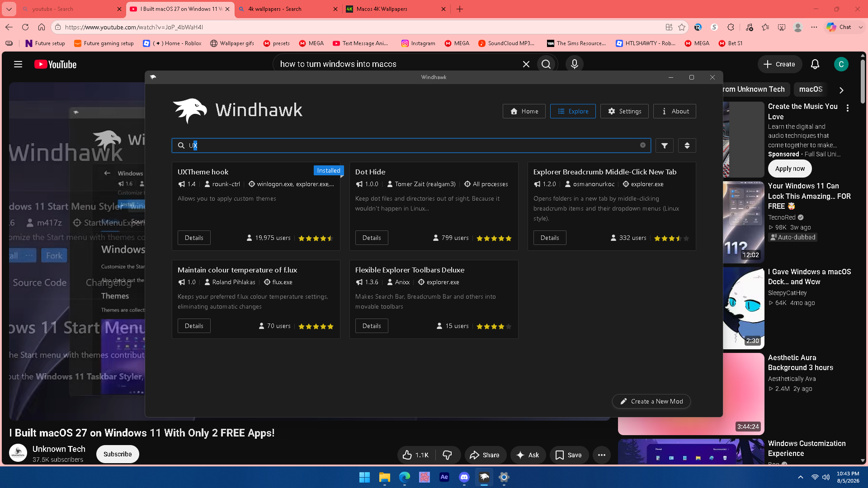View Details for Dot Hide mod
The image size is (868, 488).
pyautogui.click(x=372, y=238)
